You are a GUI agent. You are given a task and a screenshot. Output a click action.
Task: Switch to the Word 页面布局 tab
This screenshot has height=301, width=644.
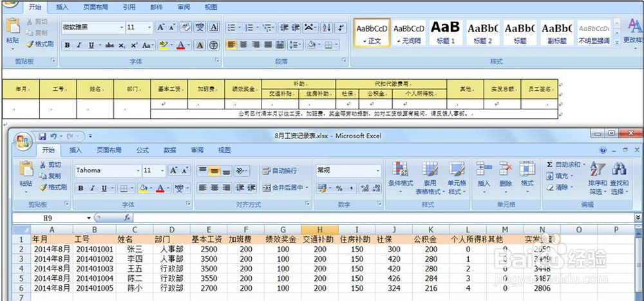pos(96,7)
